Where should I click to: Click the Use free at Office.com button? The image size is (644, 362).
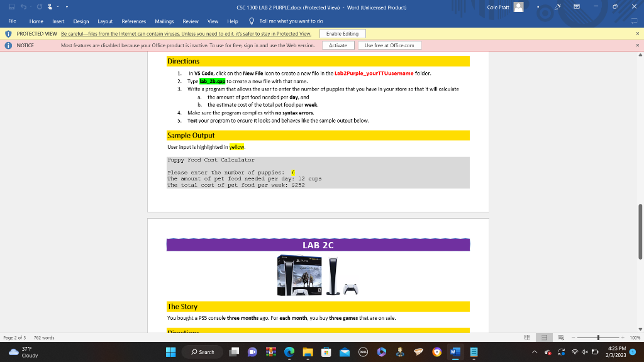point(390,45)
